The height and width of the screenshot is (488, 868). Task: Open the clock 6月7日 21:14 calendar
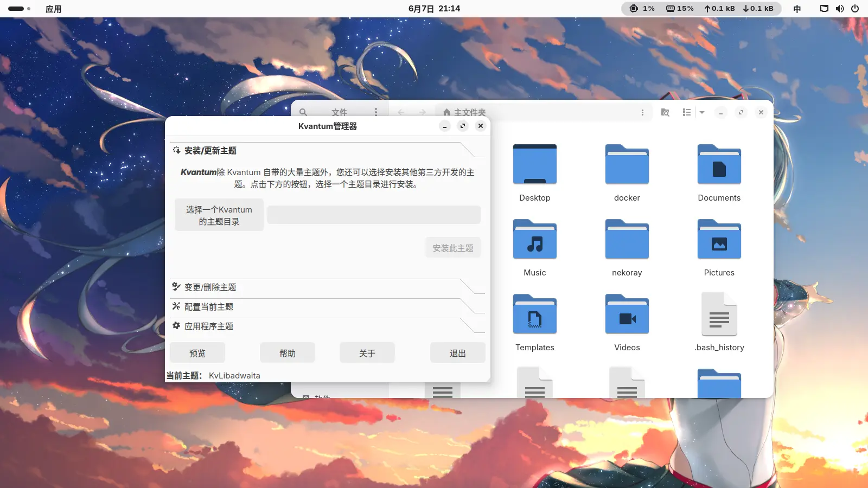tap(434, 9)
